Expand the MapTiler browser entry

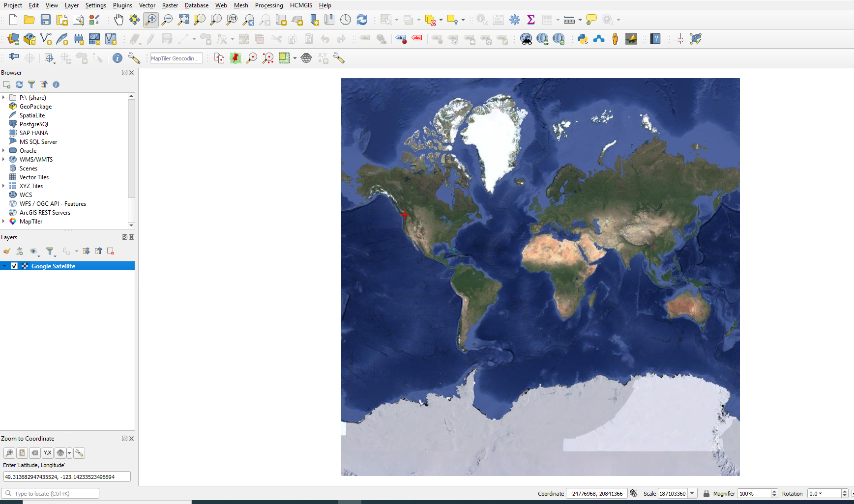click(x=4, y=221)
